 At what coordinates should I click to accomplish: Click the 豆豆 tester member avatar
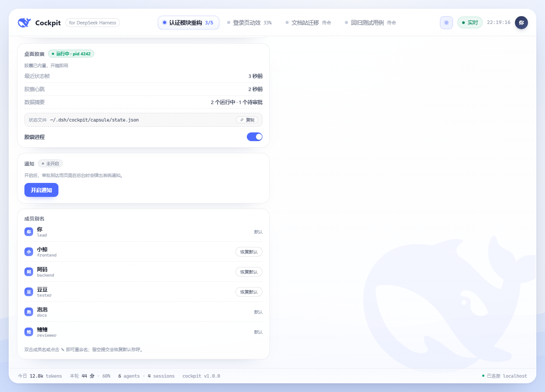tap(29, 292)
